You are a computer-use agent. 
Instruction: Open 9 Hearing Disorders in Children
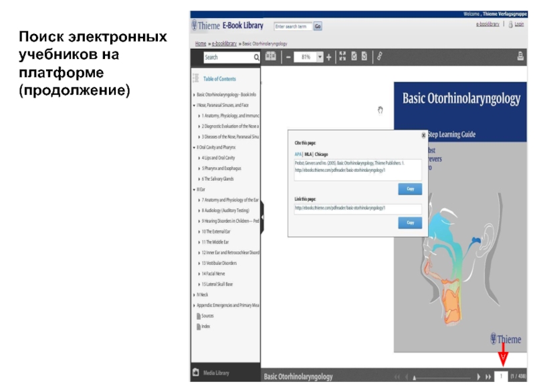(230, 221)
